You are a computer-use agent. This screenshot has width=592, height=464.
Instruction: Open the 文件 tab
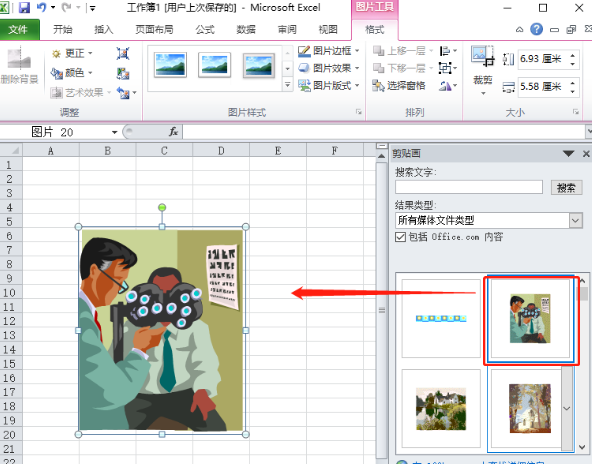tap(18, 29)
